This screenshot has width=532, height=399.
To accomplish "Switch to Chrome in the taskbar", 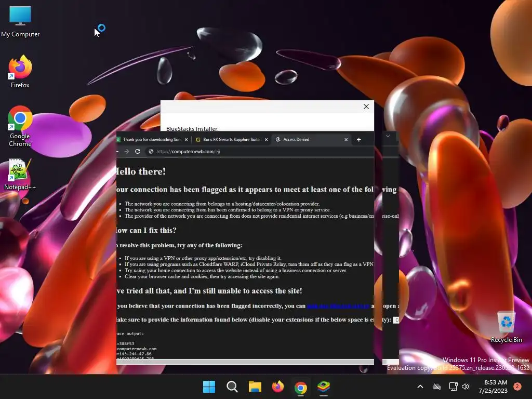I will click(x=301, y=387).
